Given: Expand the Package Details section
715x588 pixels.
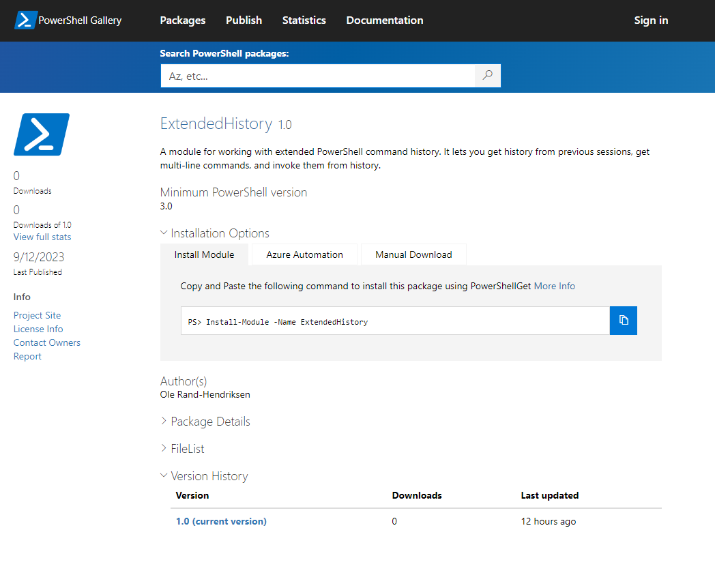Looking at the screenshot, I should 205,422.
